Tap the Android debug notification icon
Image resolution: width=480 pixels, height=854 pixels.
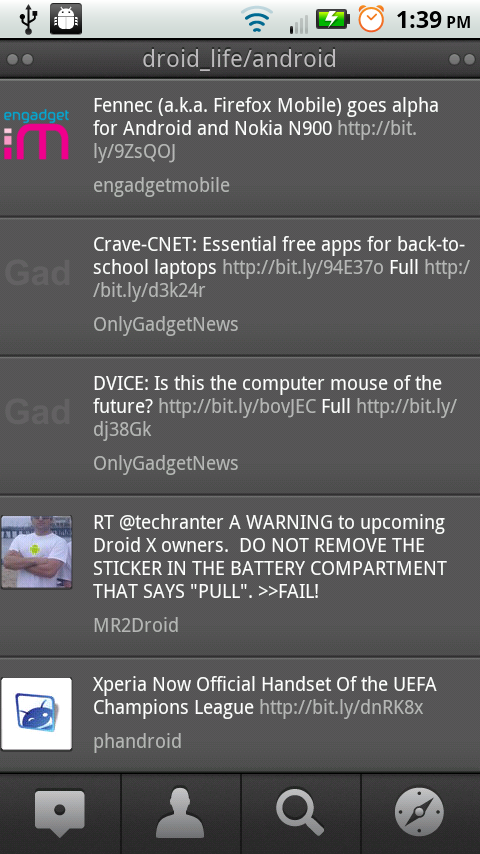66,19
